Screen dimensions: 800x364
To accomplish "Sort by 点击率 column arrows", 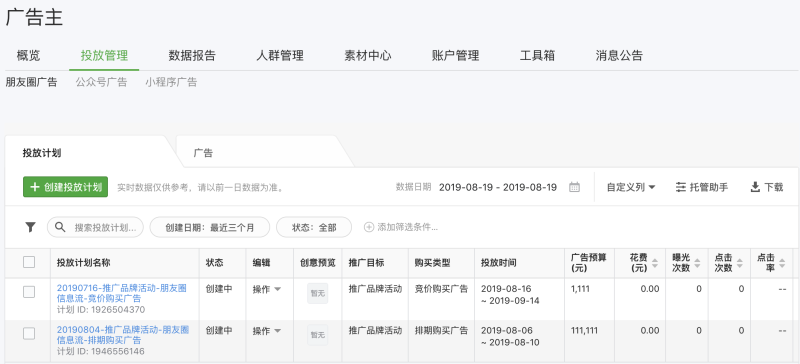I will (x=782, y=263).
